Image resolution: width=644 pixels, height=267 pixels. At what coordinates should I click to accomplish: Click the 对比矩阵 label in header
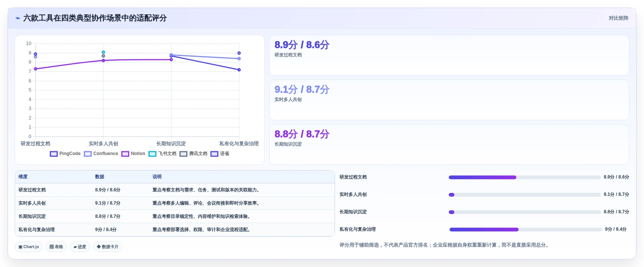[x=618, y=18]
